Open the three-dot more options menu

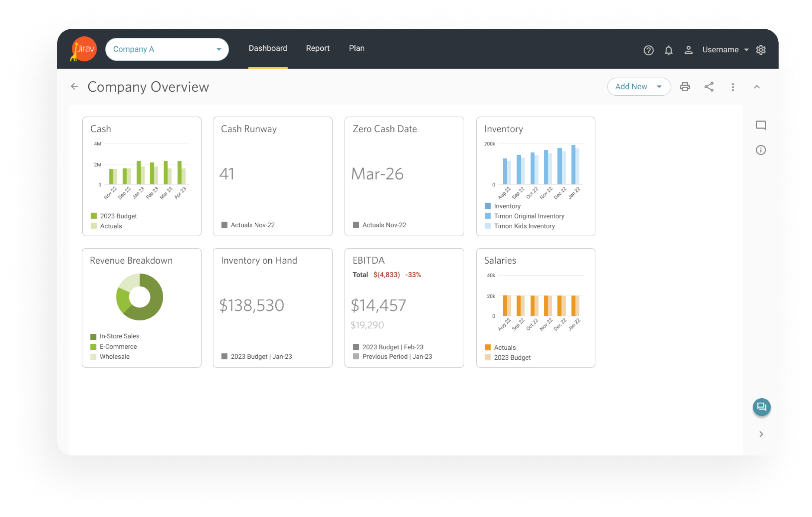click(733, 87)
